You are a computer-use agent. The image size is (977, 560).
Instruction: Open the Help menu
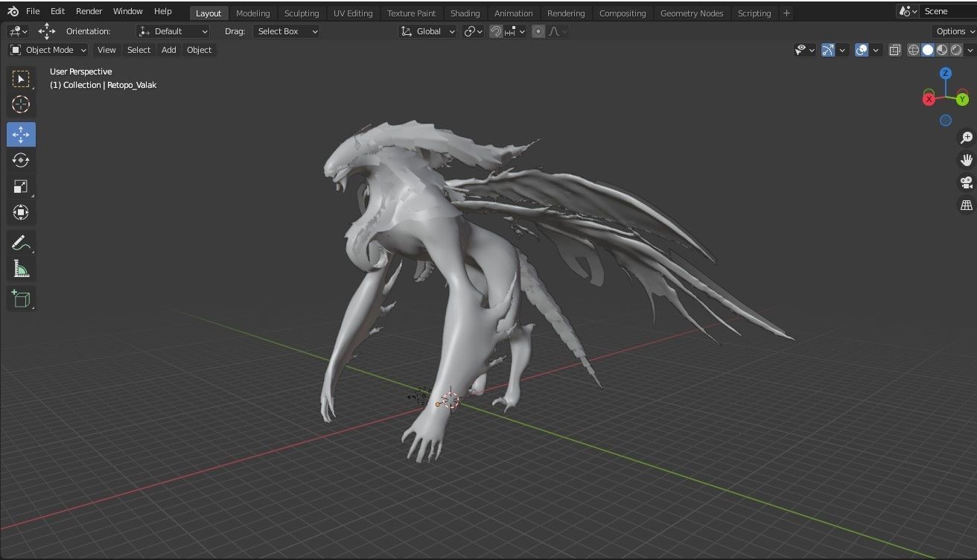pyautogui.click(x=163, y=11)
